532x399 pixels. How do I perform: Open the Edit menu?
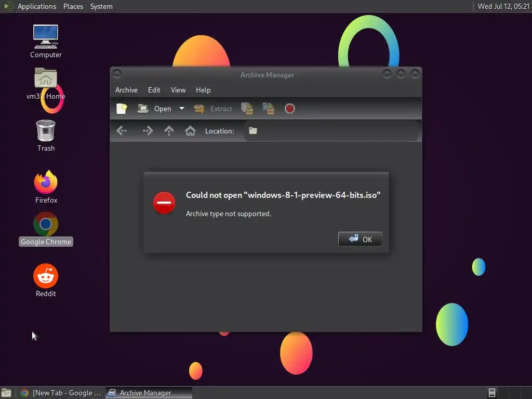pyautogui.click(x=154, y=90)
